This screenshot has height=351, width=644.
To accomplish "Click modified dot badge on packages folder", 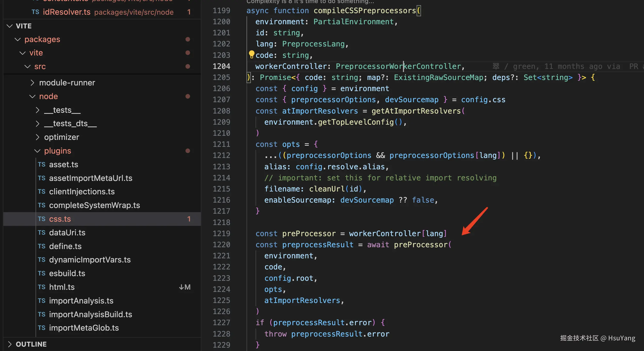I will (188, 39).
